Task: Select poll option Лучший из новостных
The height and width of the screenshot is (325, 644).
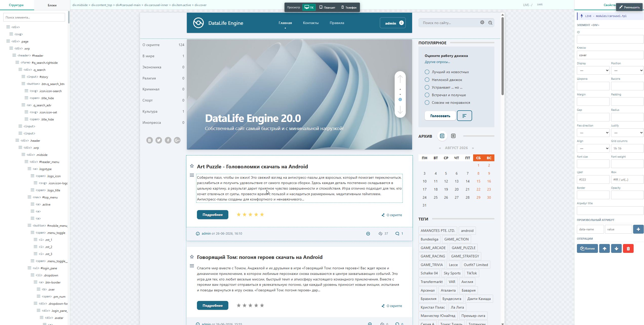Action: [427, 72]
